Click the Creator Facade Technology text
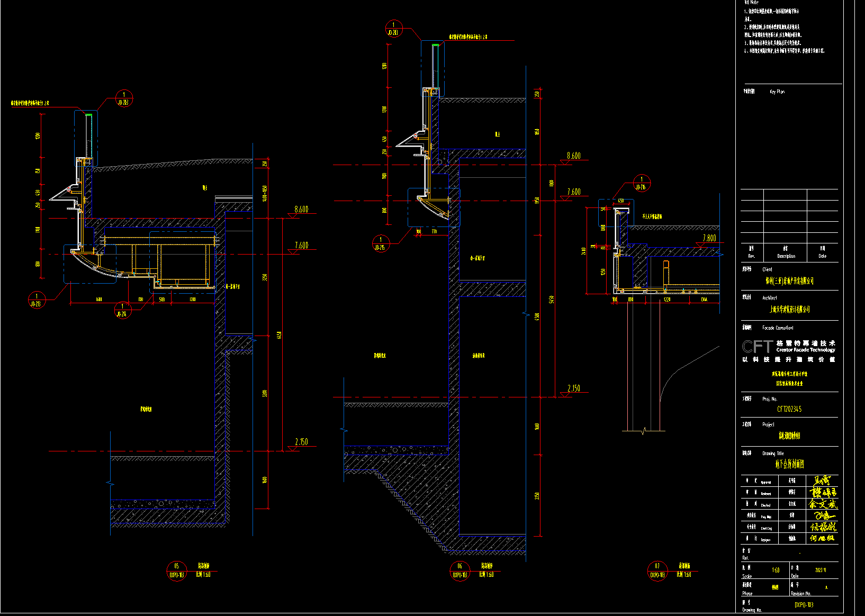This screenshot has height=616, width=865. pos(806,350)
